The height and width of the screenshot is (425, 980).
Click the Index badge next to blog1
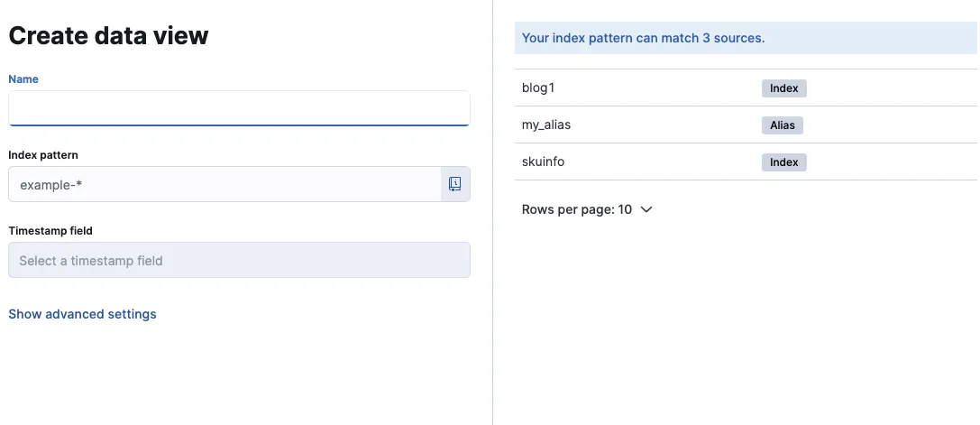(x=783, y=88)
